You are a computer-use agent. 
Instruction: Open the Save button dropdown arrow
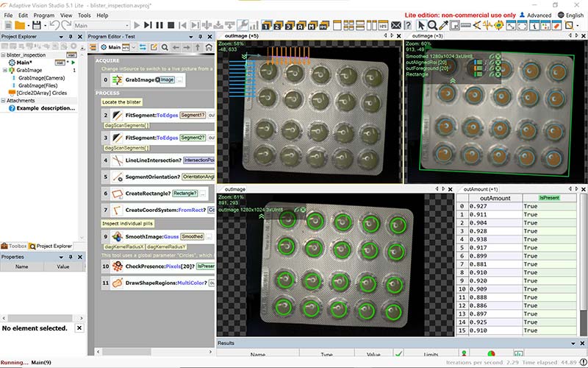click(46, 26)
